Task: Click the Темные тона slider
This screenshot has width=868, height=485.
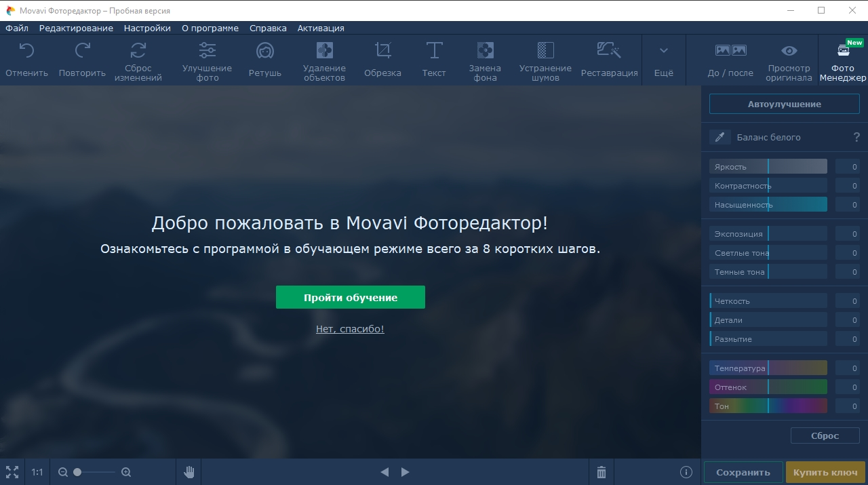Action: [x=768, y=272]
